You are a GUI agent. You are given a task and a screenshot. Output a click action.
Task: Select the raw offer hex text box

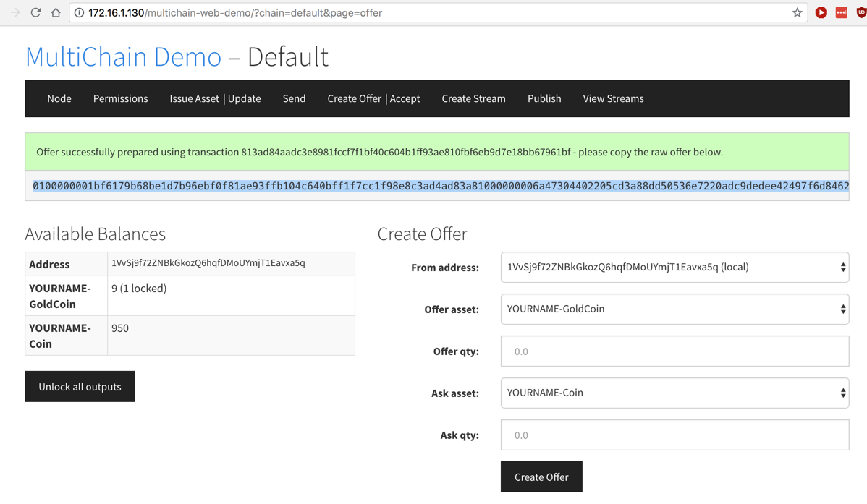click(437, 186)
